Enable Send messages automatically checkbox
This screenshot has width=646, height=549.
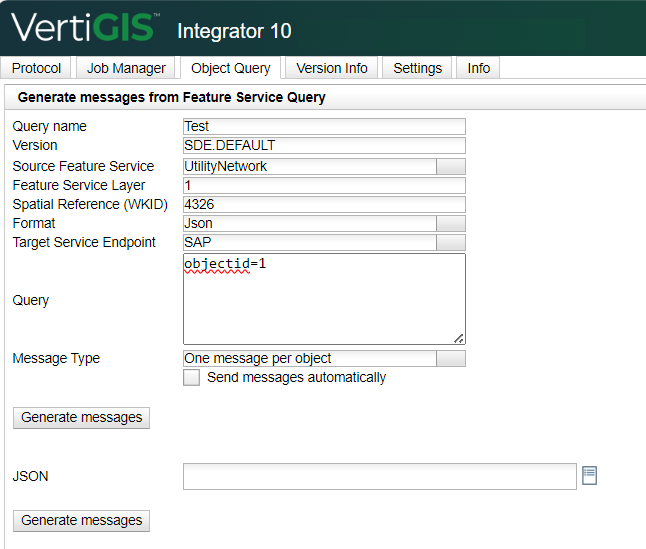pos(192,377)
